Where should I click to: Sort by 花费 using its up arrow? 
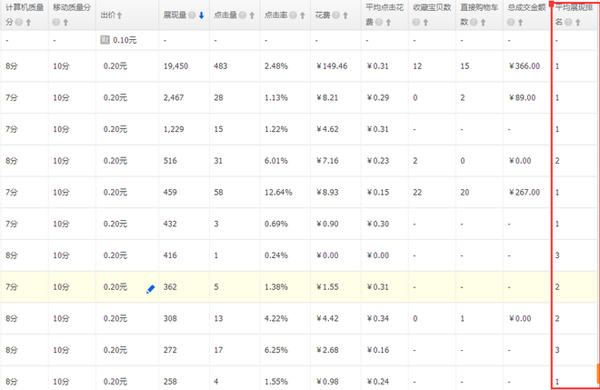click(345, 15)
